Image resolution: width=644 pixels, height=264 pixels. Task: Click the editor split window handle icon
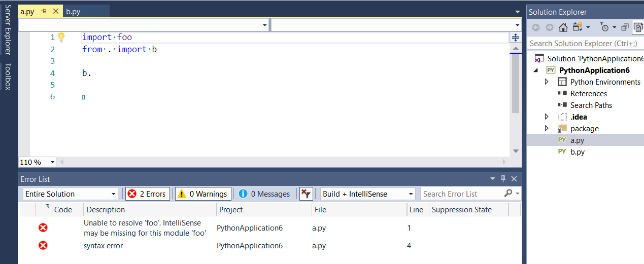coord(516,37)
